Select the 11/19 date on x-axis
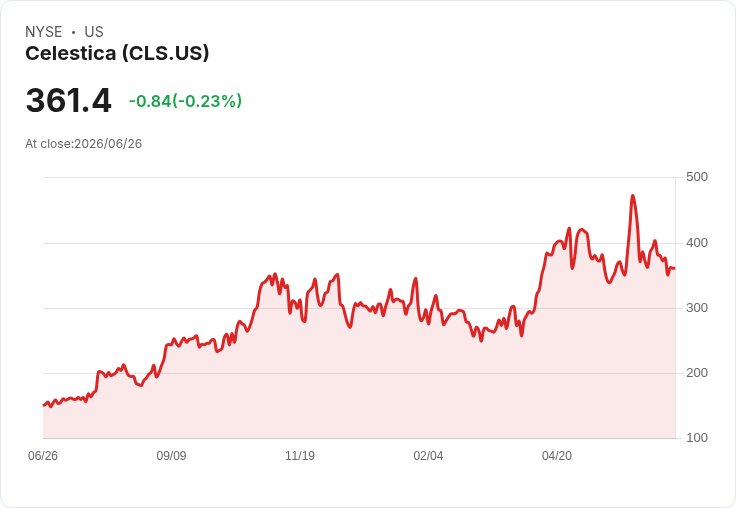736x508 pixels. pos(300,455)
